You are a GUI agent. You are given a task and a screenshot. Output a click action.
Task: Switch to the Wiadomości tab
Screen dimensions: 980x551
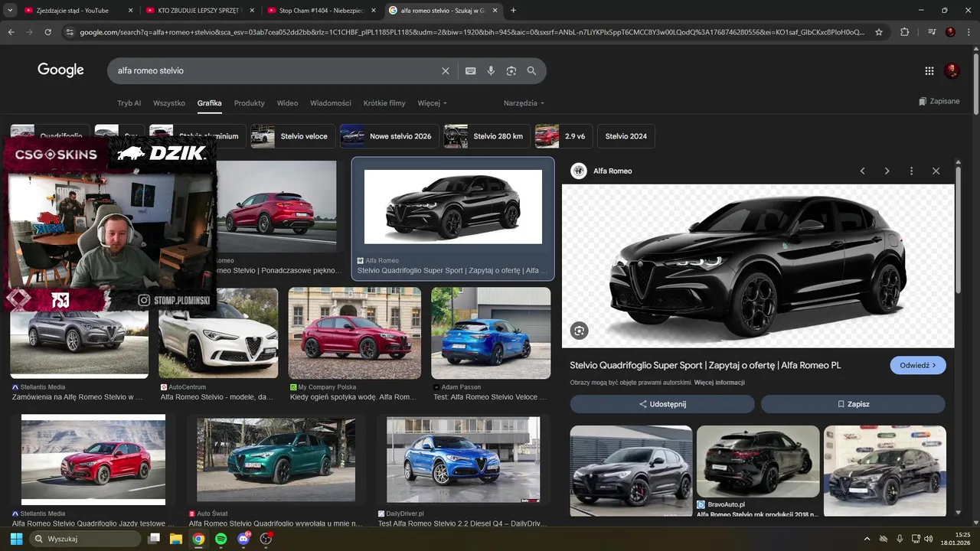[331, 103]
